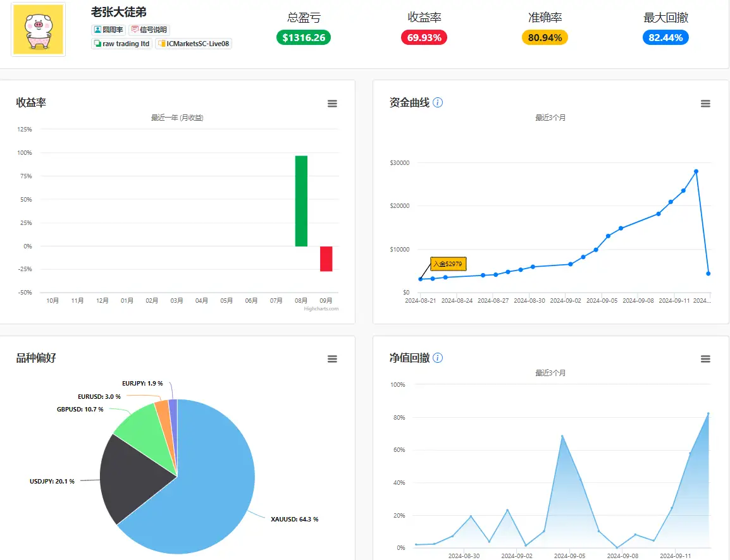Click the red 09月 monthly return bar
This screenshot has width=730, height=560.
(326, 259)
